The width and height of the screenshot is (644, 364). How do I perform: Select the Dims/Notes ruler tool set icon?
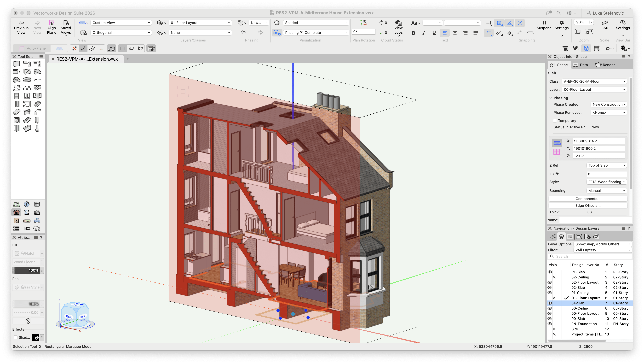27,221
